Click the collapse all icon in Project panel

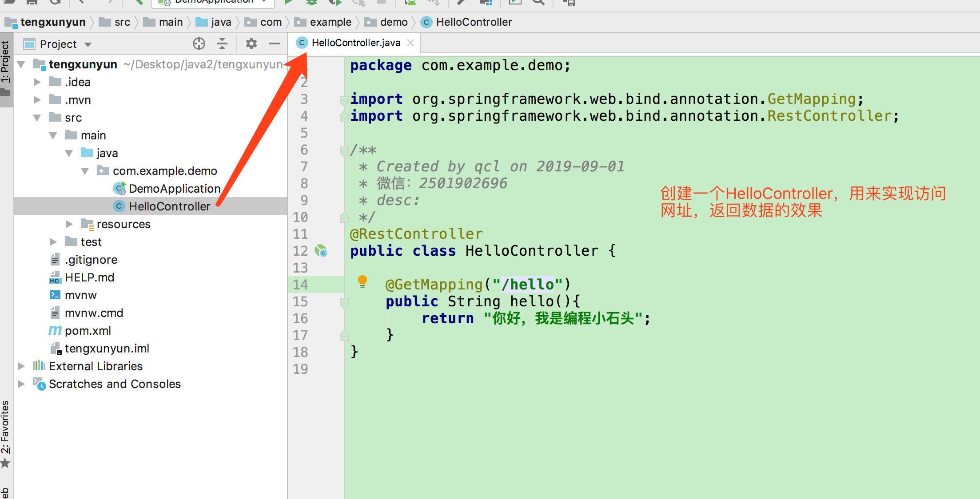click(222, 44)
